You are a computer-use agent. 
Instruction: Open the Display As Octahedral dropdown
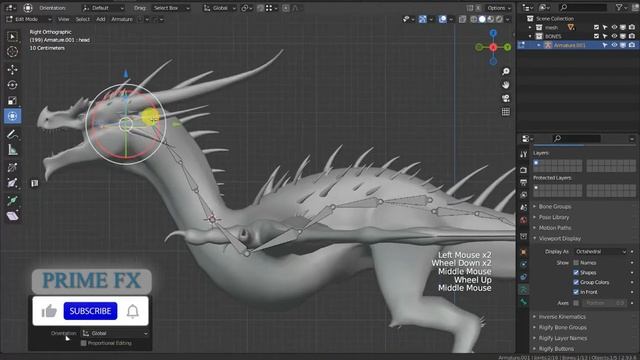pos(600,252)
